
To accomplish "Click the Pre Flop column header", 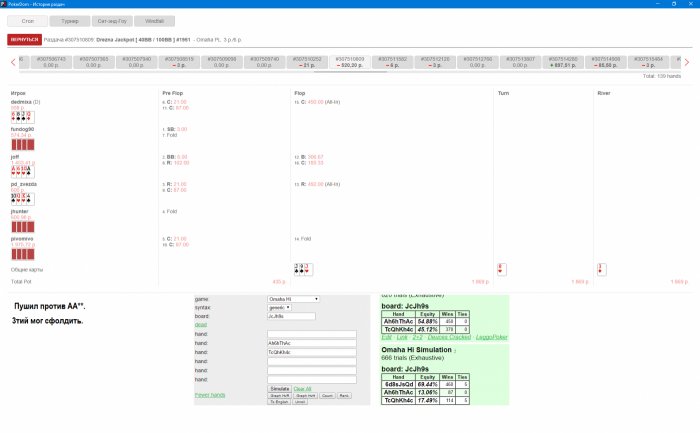I will click(x=173, y=93).
